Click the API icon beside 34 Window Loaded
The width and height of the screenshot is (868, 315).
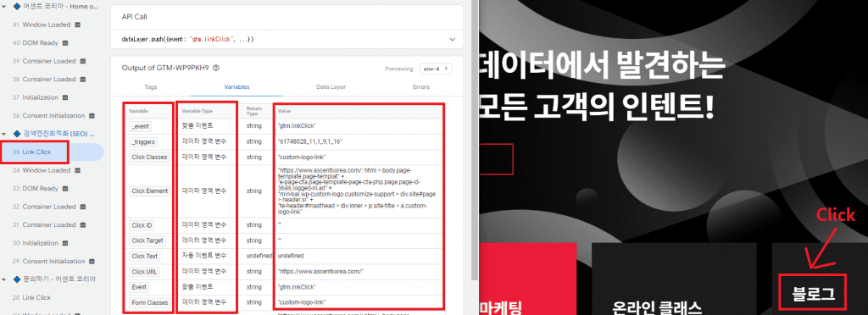click(77, 170)
